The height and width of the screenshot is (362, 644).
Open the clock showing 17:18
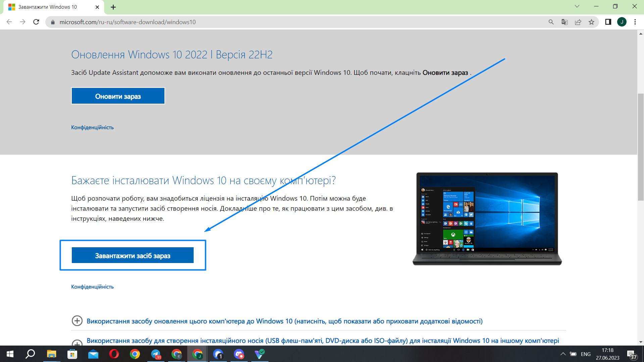(607, 354)
